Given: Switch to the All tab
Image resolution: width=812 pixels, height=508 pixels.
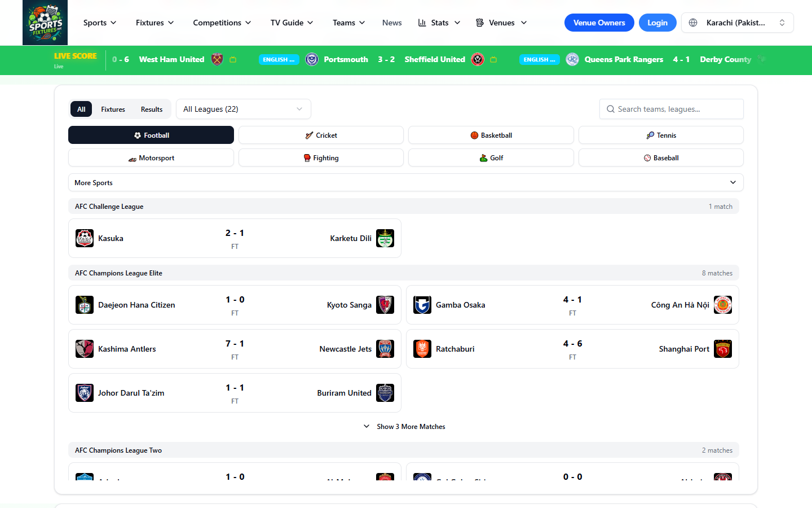Looking at the screenshot, I should click(81, 109).
